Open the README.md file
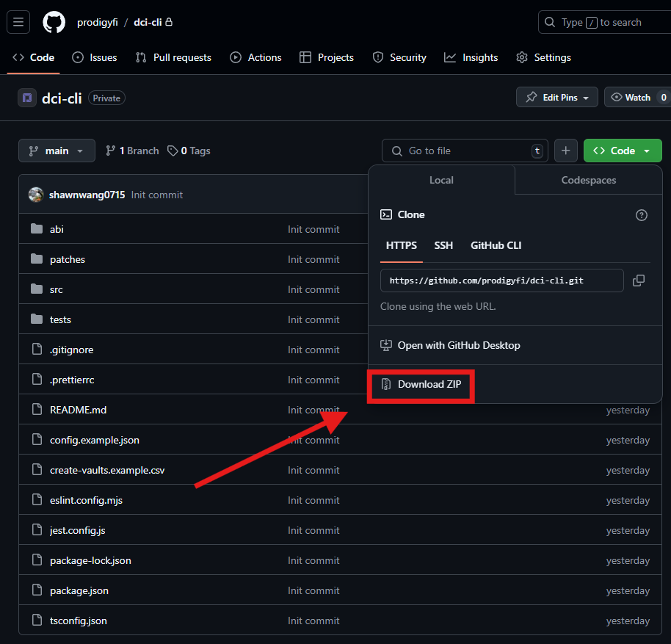Image resolution: width=671 pixels, height=644 pixels. point(78,410)
